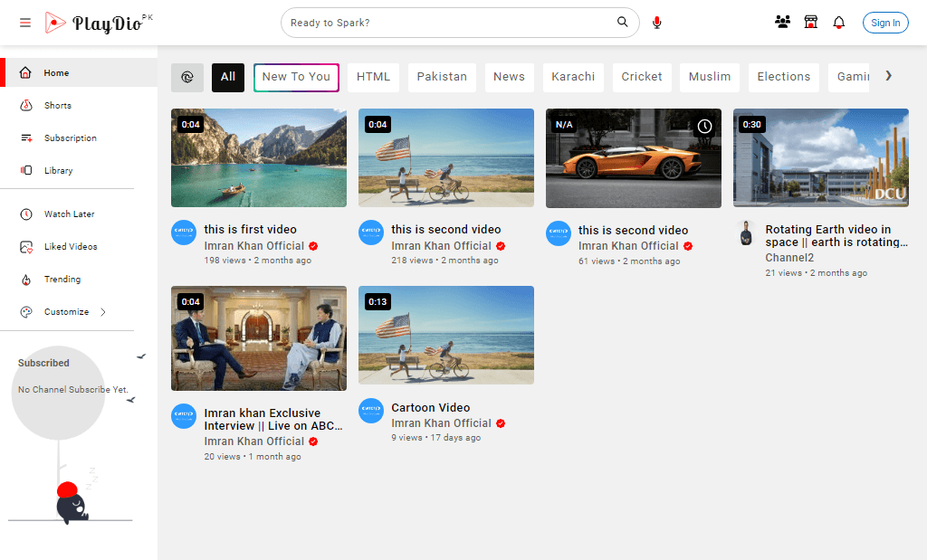
Task: Open the Cartoon Video thumbnail
Action: coord(446,336)
